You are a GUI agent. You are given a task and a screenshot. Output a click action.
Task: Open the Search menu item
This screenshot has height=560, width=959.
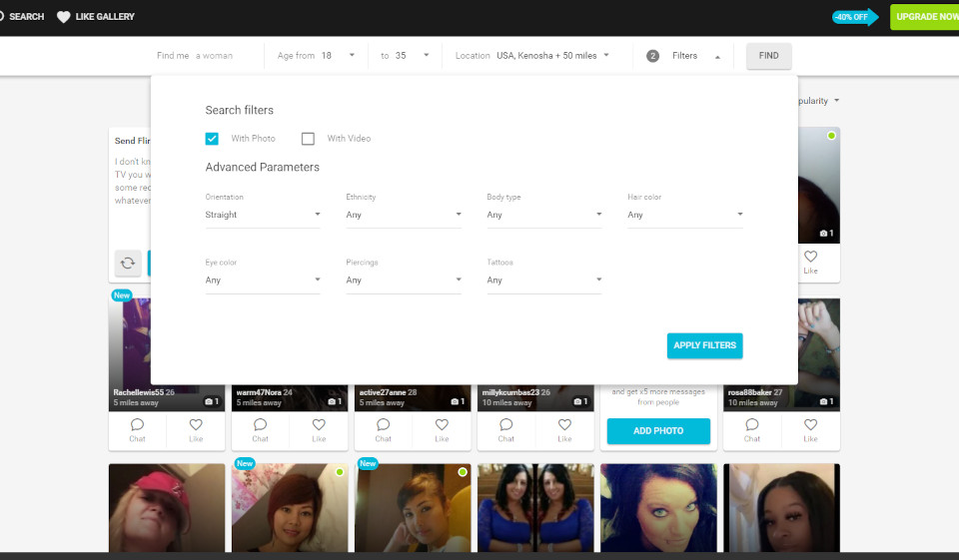[22, 17]
